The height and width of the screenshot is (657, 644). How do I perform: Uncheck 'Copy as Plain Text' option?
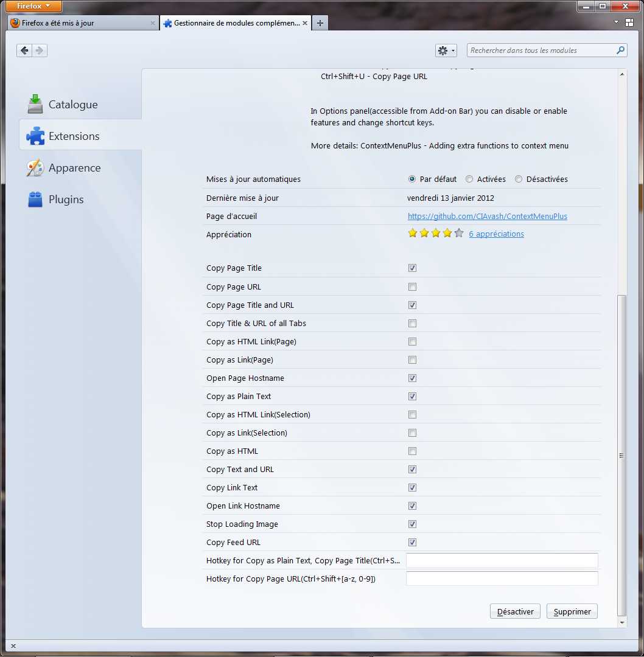click(412, 397)
